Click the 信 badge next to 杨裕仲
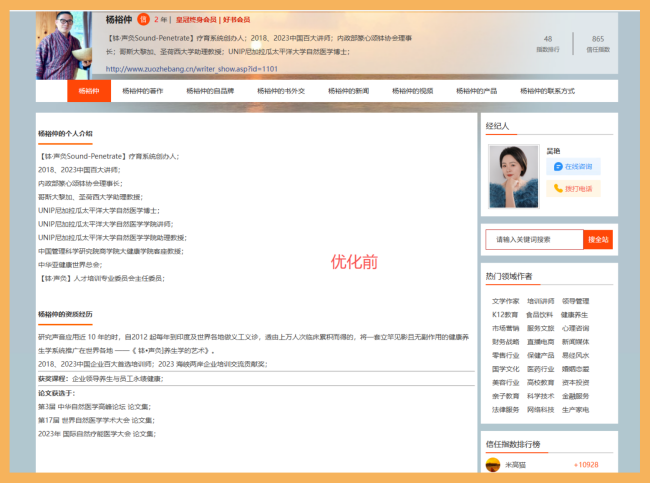The height and width of the screenshot is (483, 650). click(143, 19)
